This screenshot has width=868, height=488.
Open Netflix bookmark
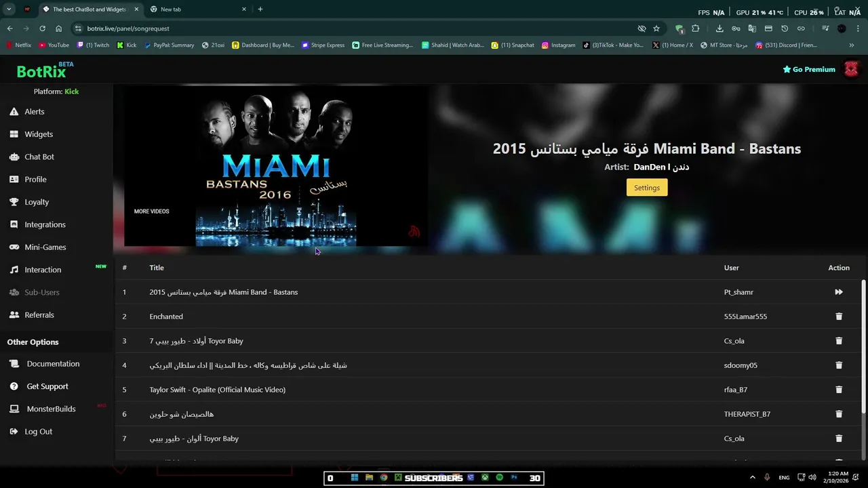click(18, 45)
